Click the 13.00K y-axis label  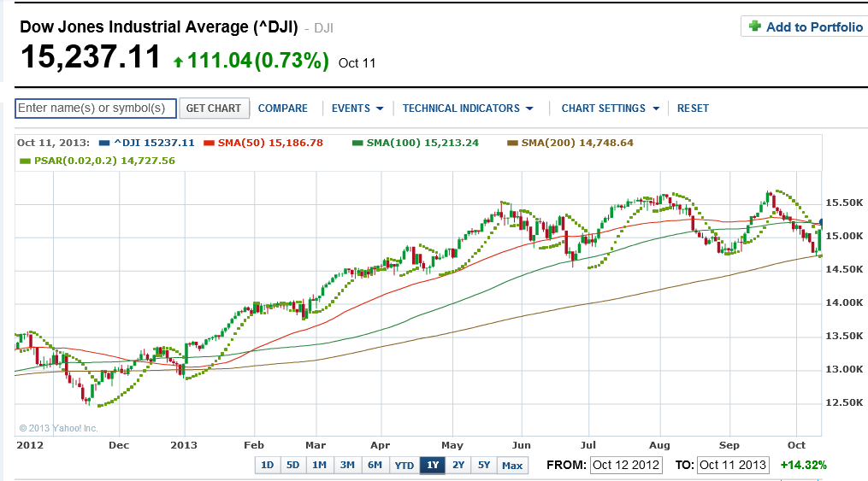(844, 369)
